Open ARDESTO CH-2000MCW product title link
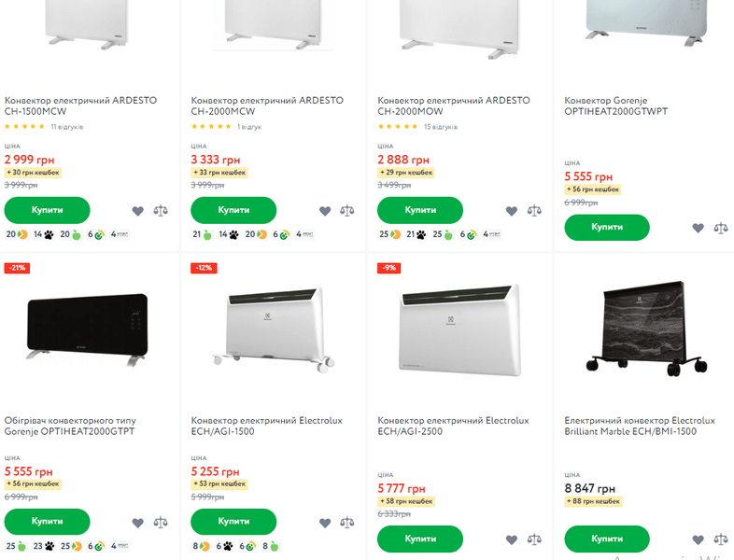Image resolution: width=734 pixels, height=560 pixels. coord(266,105)
